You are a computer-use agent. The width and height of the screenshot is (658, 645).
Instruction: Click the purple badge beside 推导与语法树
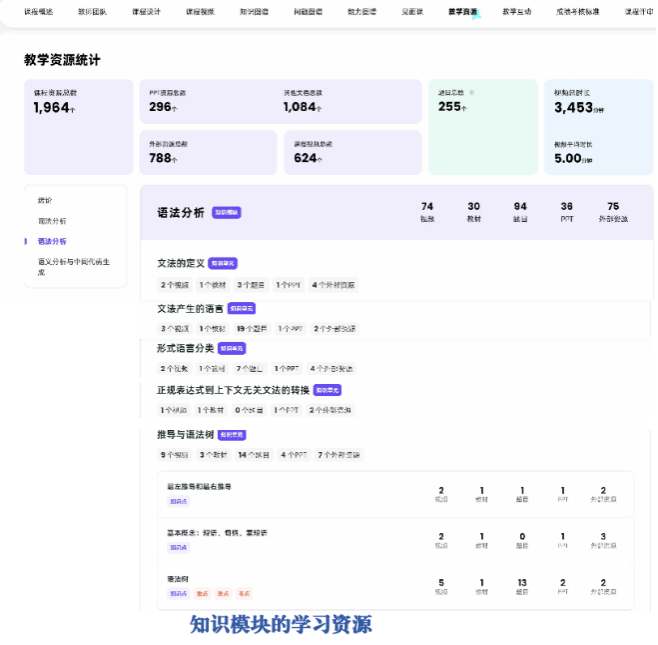[x=231, y=435]
